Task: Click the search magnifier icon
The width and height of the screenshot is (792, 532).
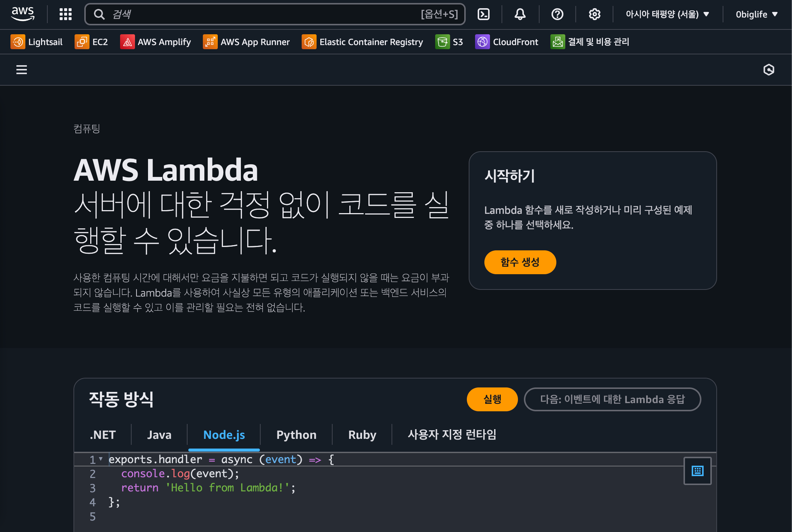Action: tap(99, 14)
